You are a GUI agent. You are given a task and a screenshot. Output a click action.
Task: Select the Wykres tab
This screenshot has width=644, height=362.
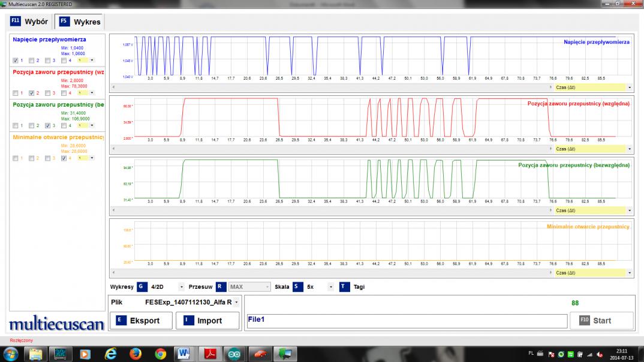coord(80,22)
